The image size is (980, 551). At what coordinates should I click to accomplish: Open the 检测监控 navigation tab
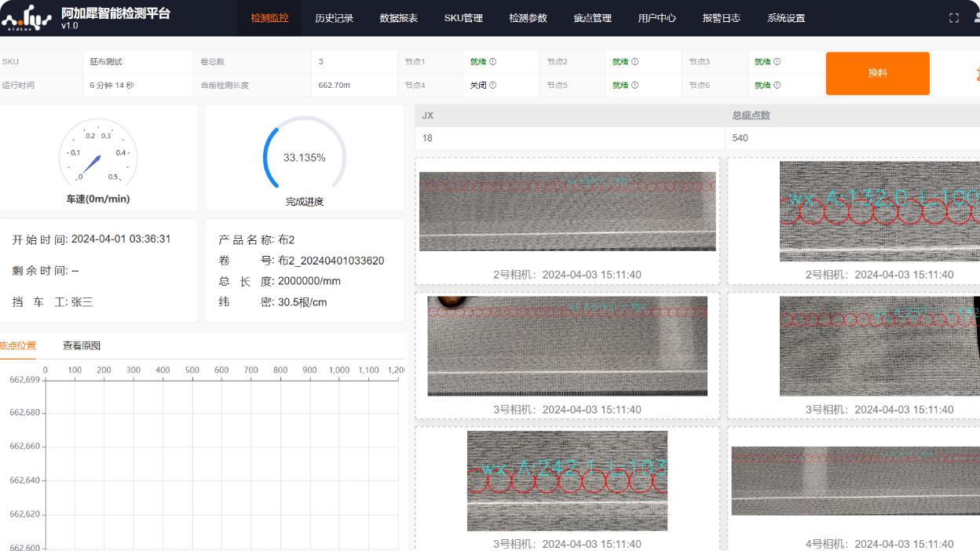[269, 18]
